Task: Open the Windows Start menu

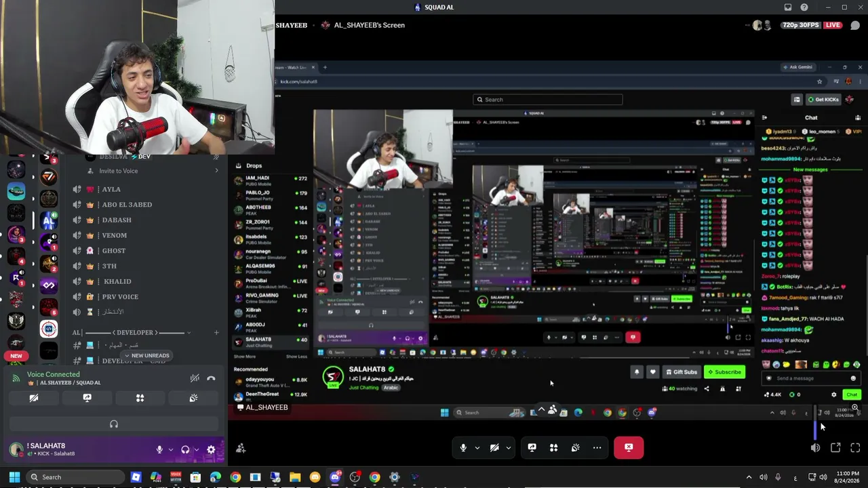Action: pyautogui.click(x=14, y=477)
